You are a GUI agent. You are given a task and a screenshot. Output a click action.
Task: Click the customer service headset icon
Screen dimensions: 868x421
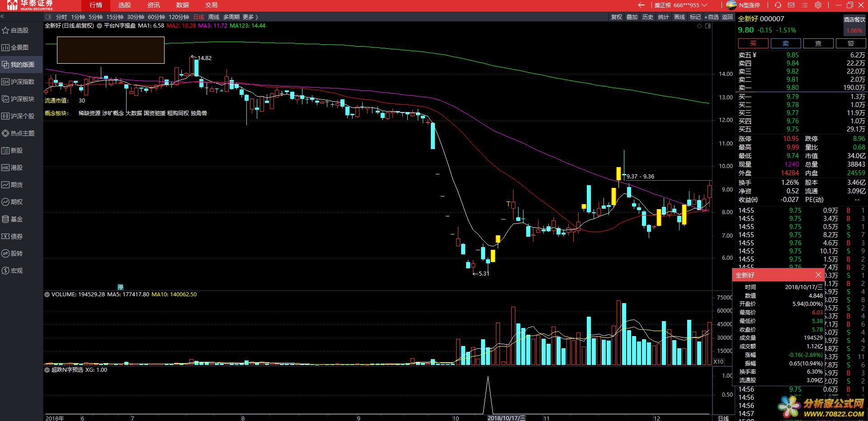tap(778, 5)
